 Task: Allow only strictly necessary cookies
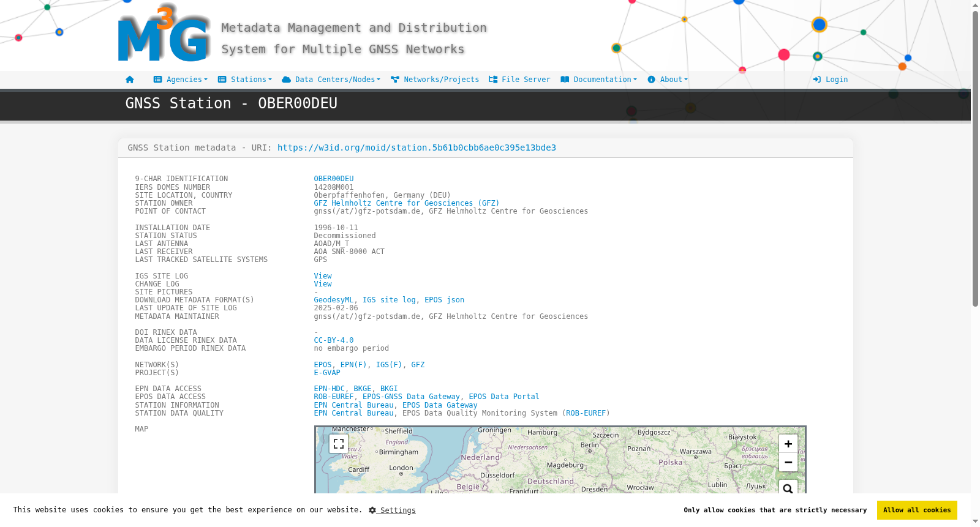[775, 510]
